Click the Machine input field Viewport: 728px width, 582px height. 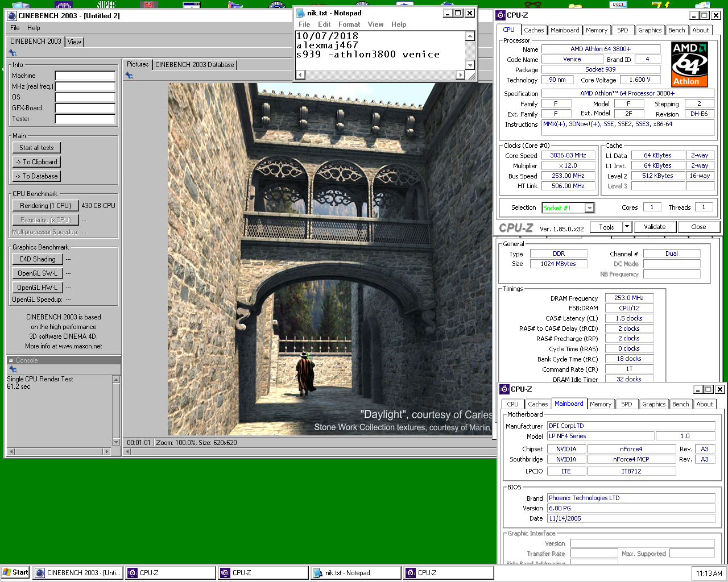[85, 76]
